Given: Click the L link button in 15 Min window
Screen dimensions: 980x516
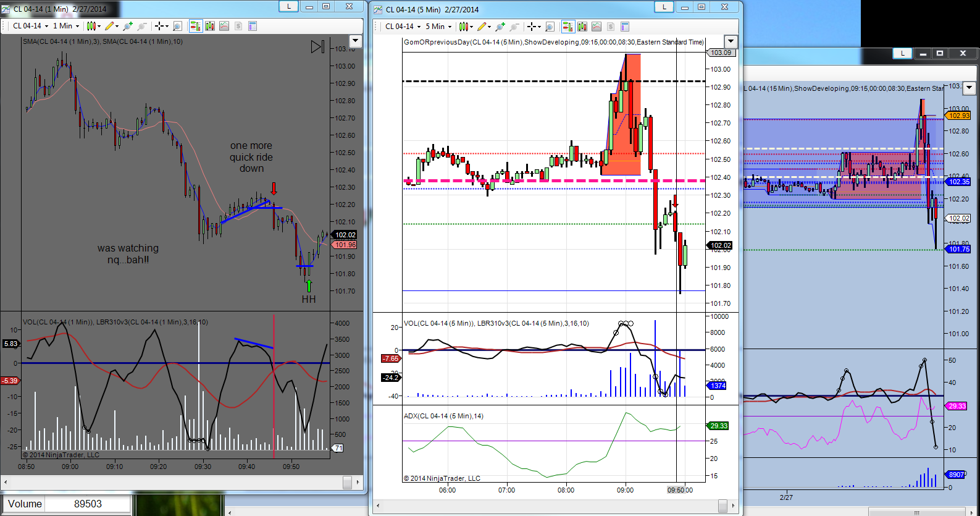Looking at the screenshot, I should point(903,54).
